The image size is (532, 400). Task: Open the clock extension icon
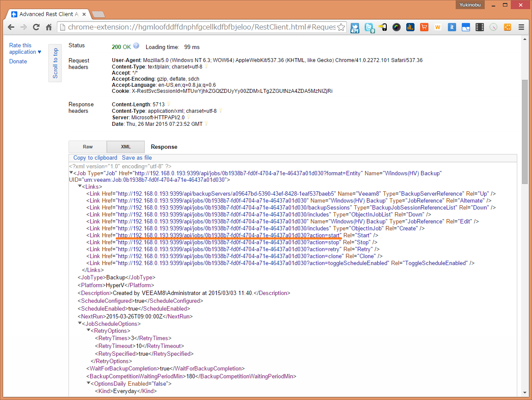pyautogui.click(x=493, y=27)
